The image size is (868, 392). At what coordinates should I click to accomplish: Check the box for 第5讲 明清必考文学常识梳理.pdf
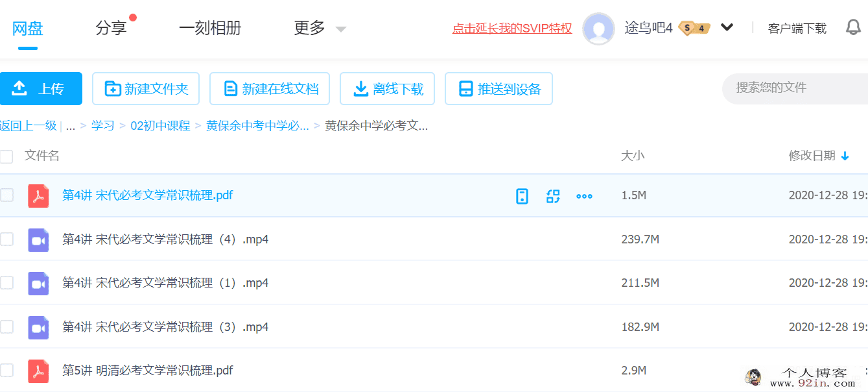point(6,371)
